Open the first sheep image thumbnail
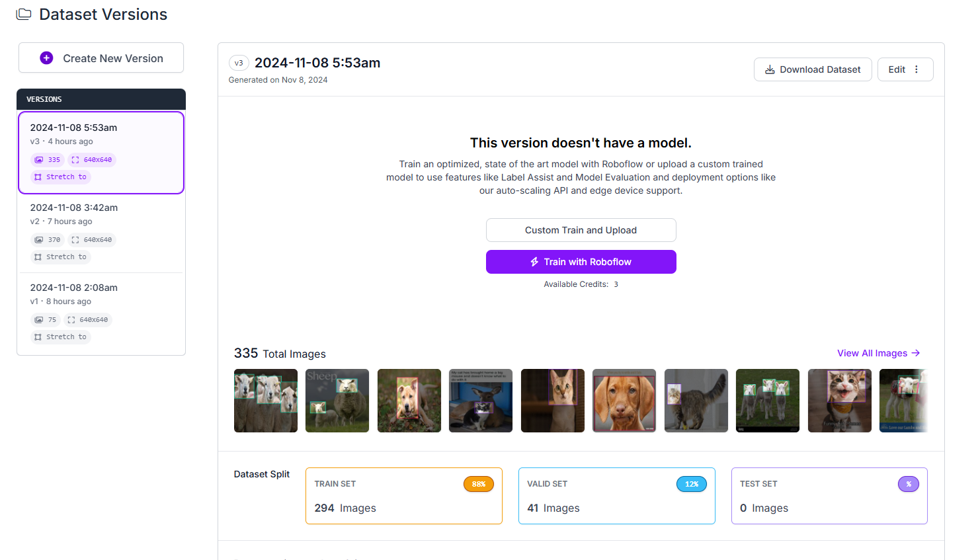Screen dimensions: 980x560 [x=266, y=401]
